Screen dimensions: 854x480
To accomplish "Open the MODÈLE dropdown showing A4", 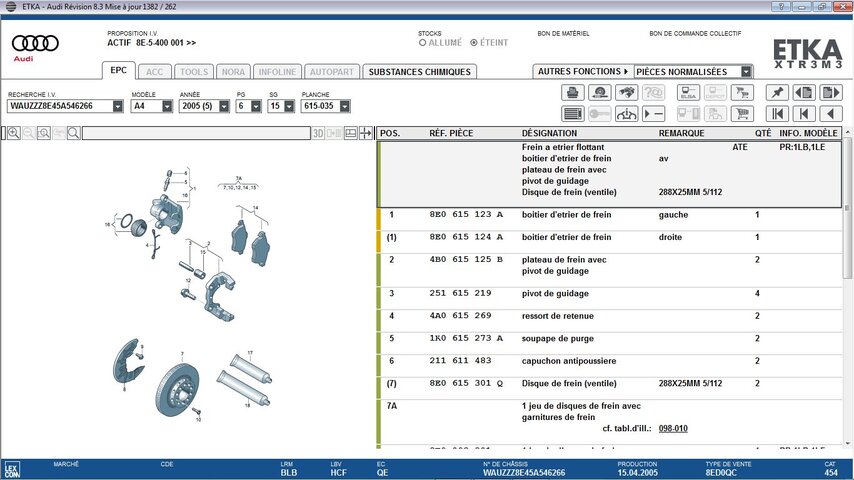I will [x=167, y=106].
